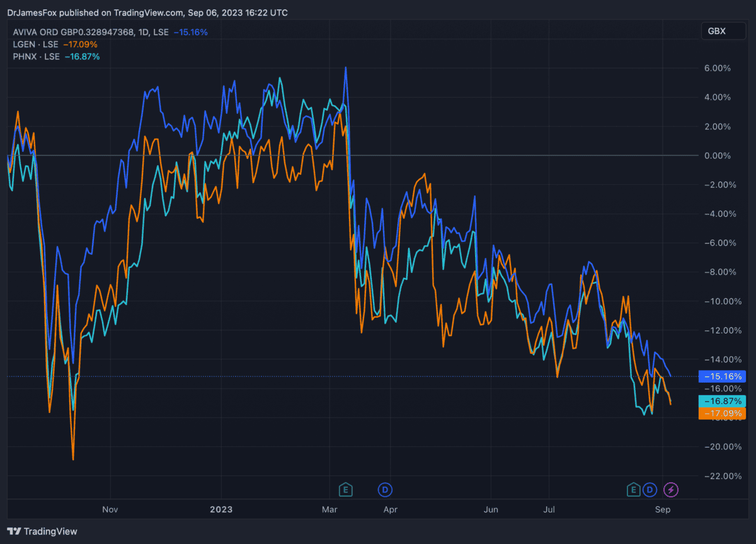This screenshot has width=756, height=544.
Task: Click the Jun label on time axis
Action: (x=491, y=509)
